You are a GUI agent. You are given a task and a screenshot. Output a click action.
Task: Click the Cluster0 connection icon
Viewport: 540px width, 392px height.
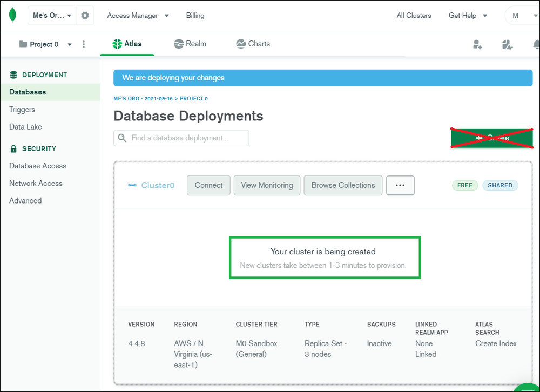[132, 185]
